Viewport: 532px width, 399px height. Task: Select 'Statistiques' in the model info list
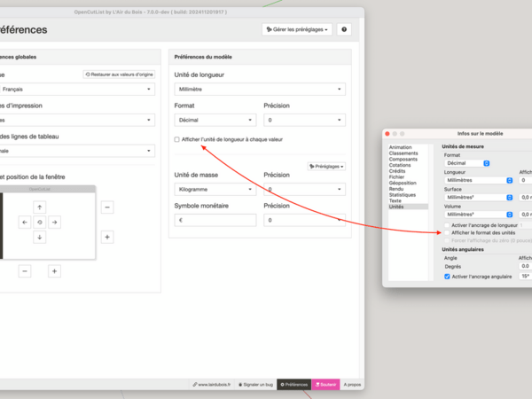403,194
